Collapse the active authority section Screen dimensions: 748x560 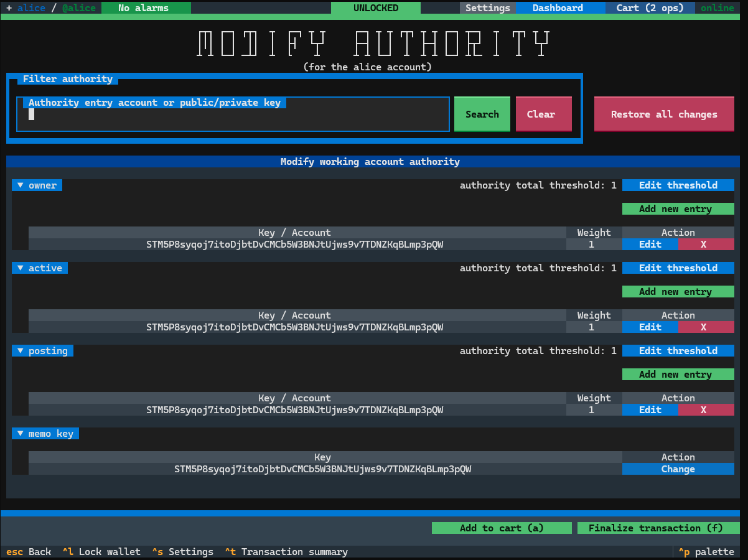(40, 268)
